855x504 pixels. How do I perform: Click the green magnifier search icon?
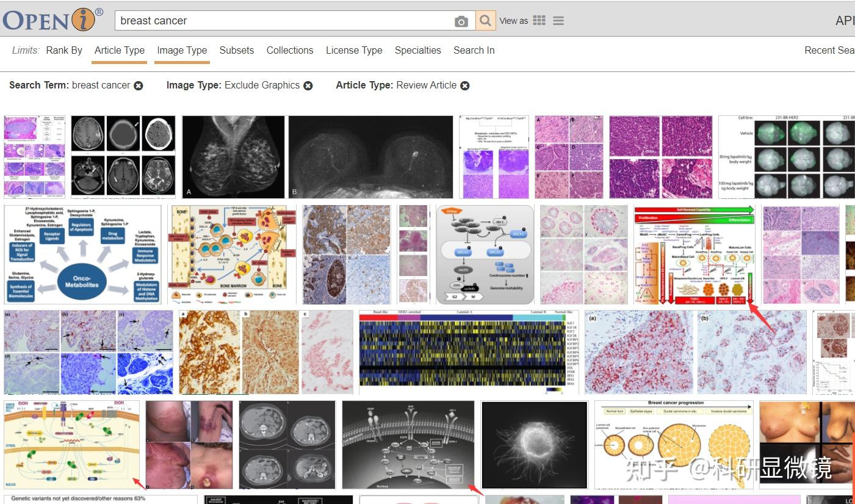tap(485, 20)
